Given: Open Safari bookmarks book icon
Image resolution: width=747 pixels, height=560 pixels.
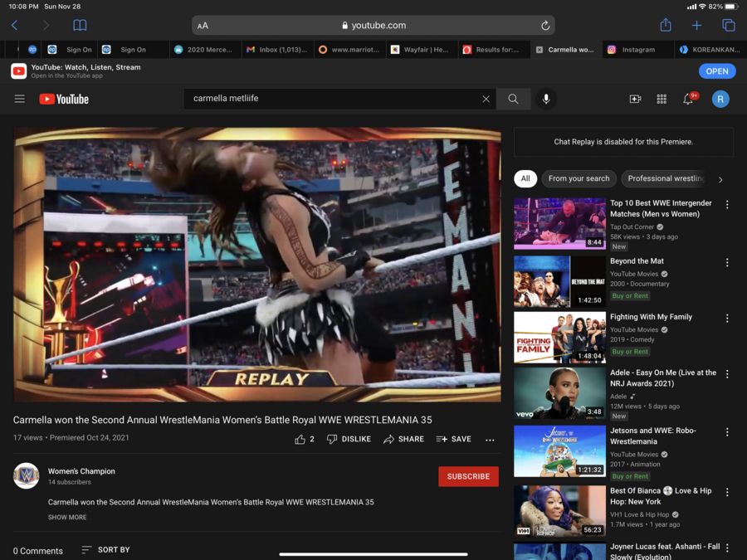Looking at the screenshot, I should (80, 25).
